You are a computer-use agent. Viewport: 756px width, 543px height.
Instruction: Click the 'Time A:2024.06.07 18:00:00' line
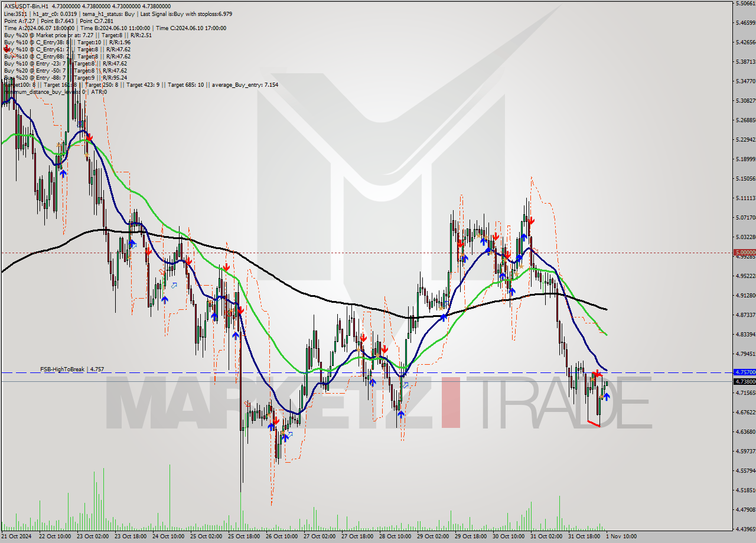pyautogui.click(x=39, y=28)
